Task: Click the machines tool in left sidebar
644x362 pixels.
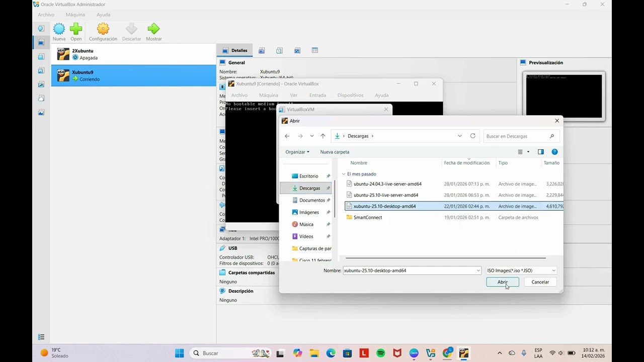Action: click(41, 42)
